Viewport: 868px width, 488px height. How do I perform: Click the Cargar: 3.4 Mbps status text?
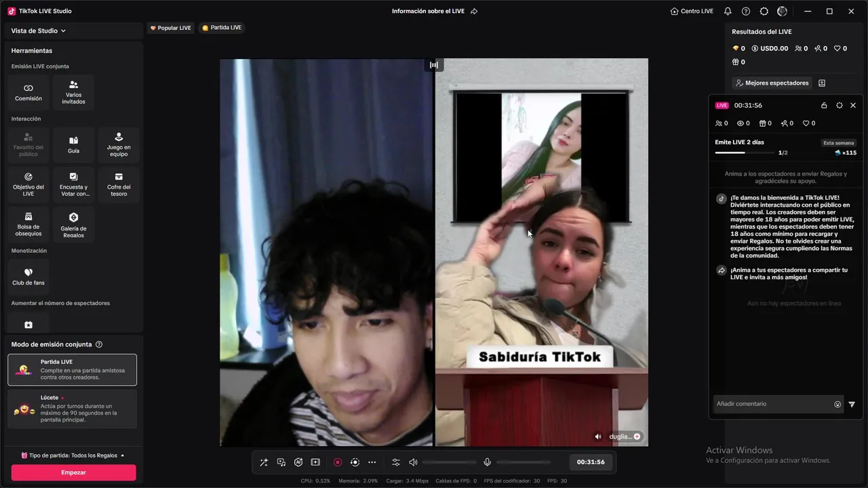407,481
